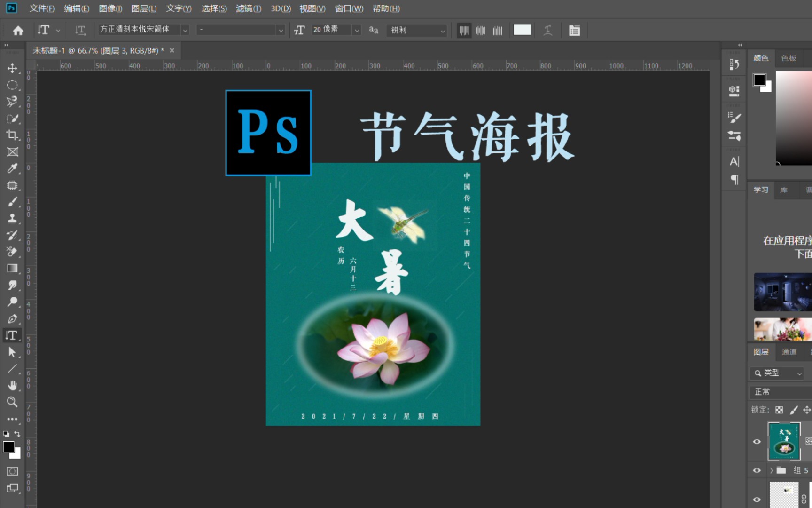
Task: Select the Dodge tool
Action: [x=12, y=302]
